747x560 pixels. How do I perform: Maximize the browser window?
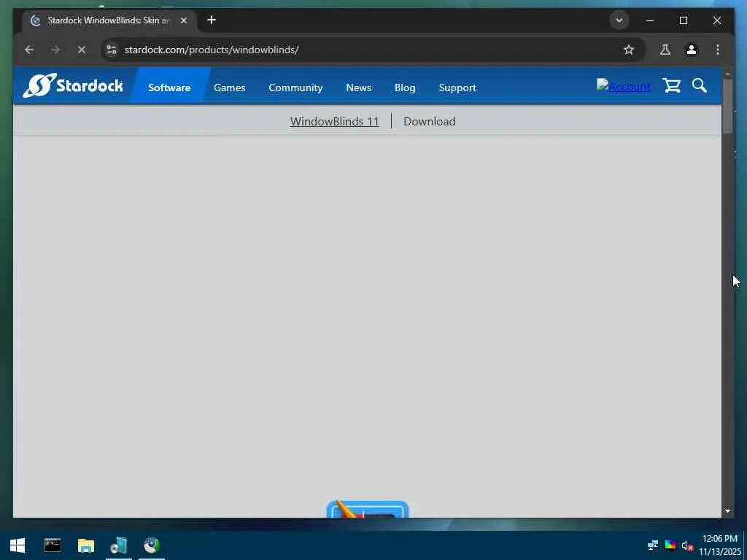pos(683,20)
